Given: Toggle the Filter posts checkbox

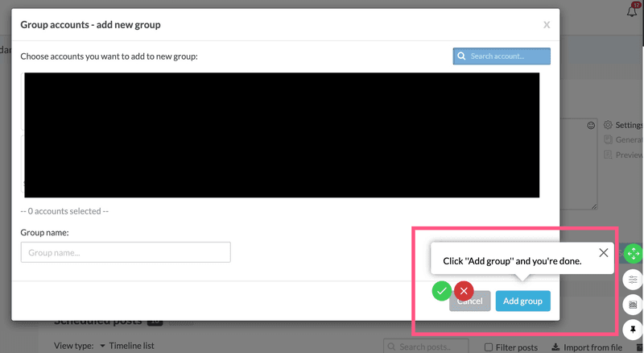Looking at the screenshot, I should coord(489,347).
